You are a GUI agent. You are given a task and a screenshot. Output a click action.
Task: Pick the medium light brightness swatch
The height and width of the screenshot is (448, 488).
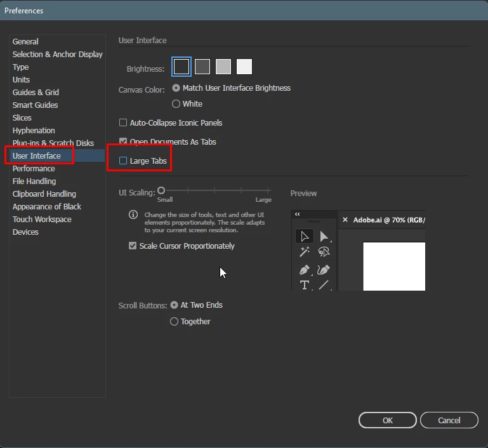pyautogui.click(x=223, y=67)
